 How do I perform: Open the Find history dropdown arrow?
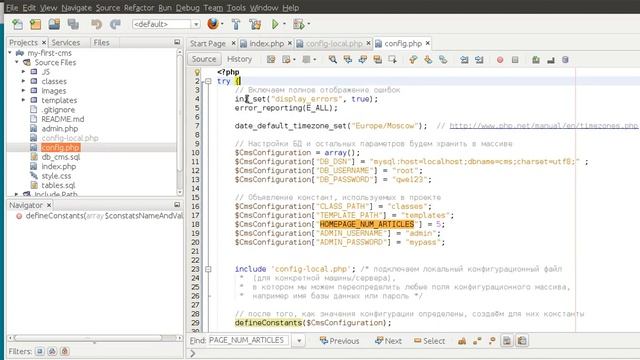(299, 341)
